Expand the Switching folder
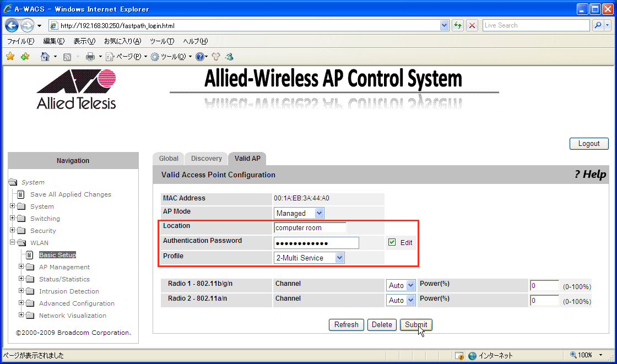This screenshot has height=364, width=617. (x=13, y=218)
